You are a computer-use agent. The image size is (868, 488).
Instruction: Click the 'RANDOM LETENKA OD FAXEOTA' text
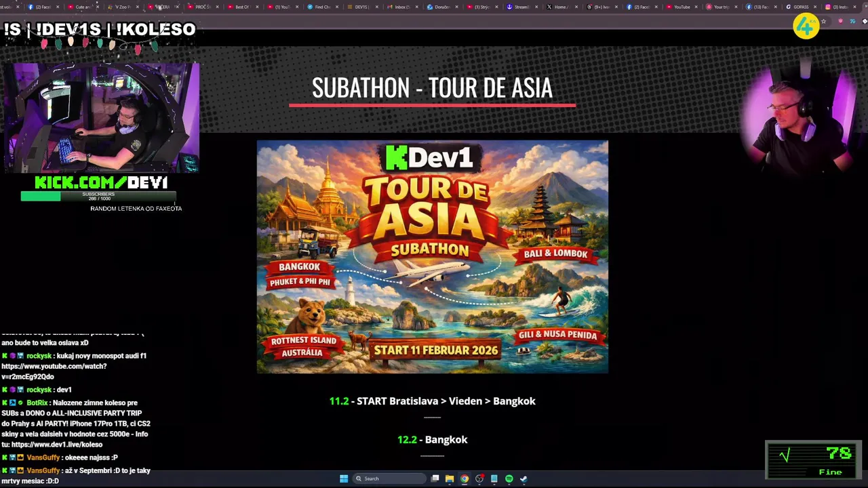coord(136,209)
